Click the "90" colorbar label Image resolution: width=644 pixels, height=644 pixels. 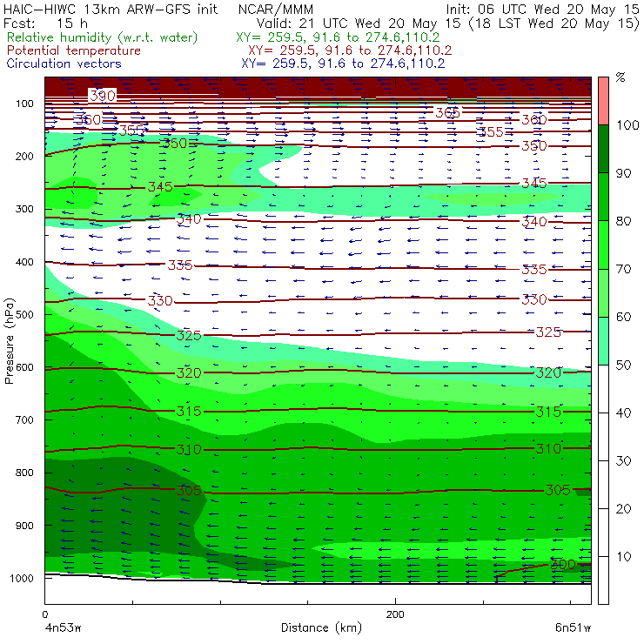click(623, 173)
